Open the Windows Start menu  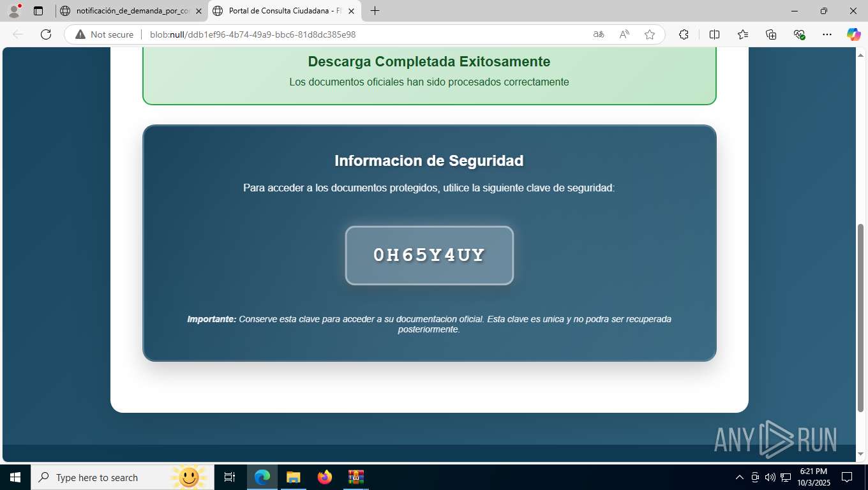click(x=15, y=477)
